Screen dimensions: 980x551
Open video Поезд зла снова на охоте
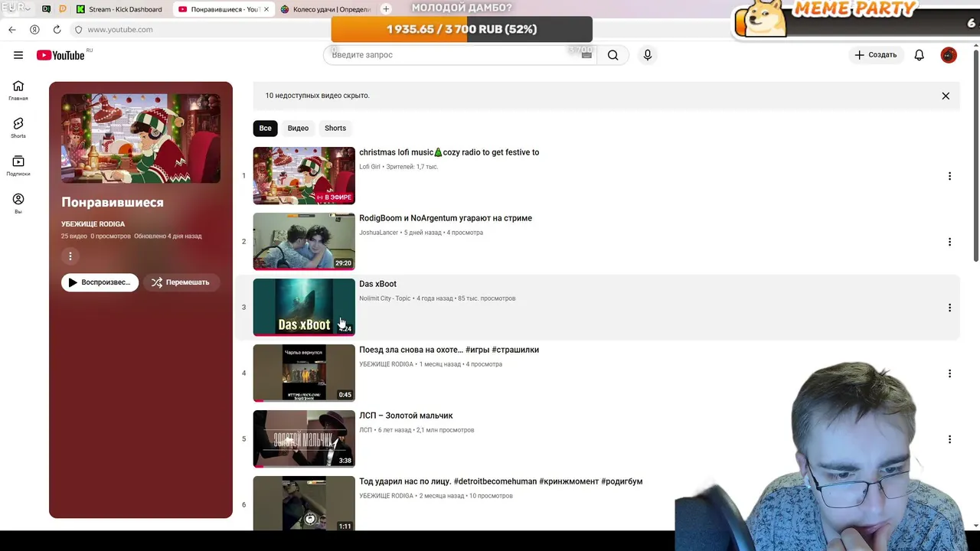pyautogui.click(x=449, y=350)
